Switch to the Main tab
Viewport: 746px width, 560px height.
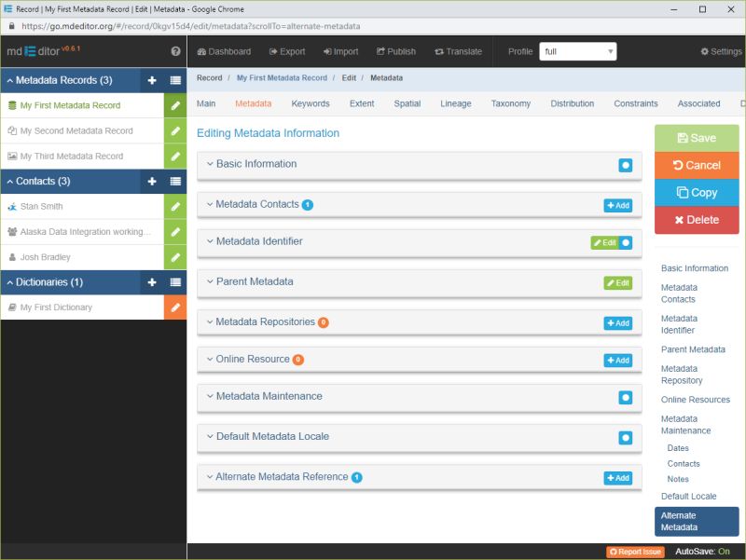[206, 103]
